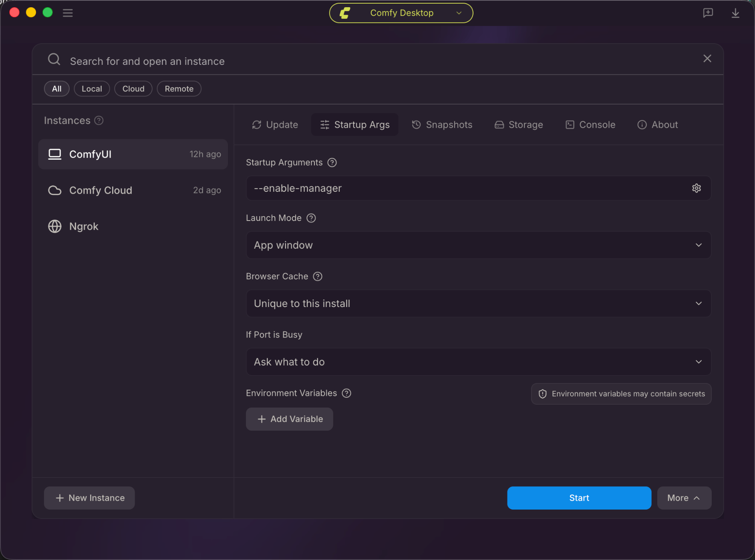Click the 2d ago timestamp
The image size is (755, 560).
pos(207,190)
